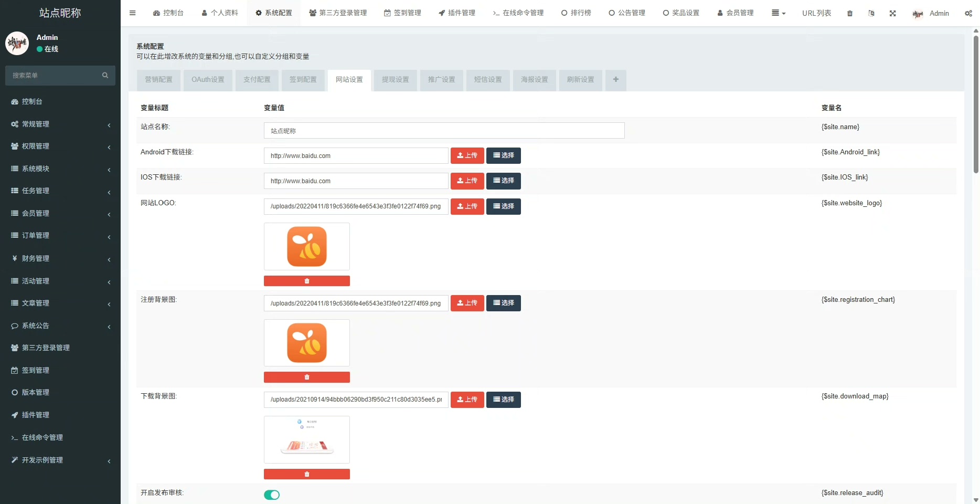Screen dimensions: 980x504
Task: Open 签到管理 in the left sidebar
Action: (60, 370)
